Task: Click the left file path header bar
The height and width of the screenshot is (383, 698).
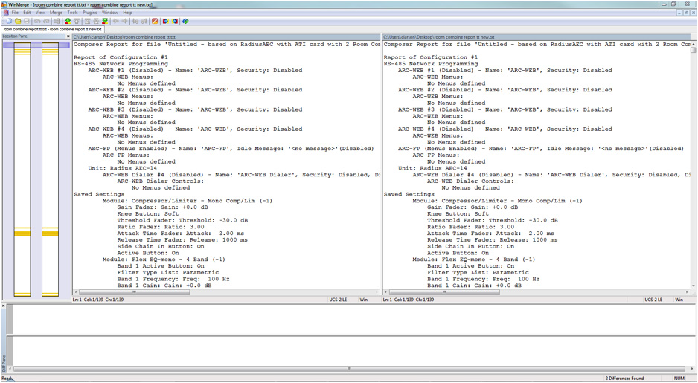Action: click(226, 37)
